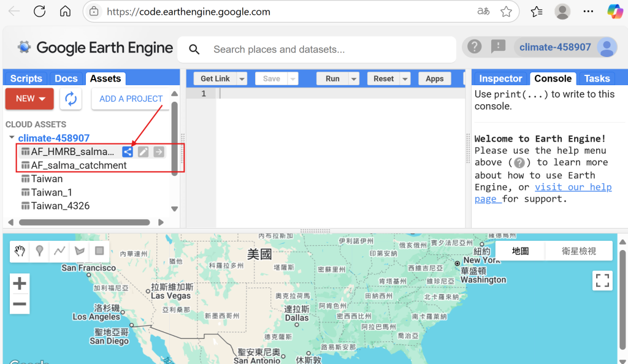Viewport: 628px width, 364px height.
Task: Select the add marker tool
Action: click(39, 251)
